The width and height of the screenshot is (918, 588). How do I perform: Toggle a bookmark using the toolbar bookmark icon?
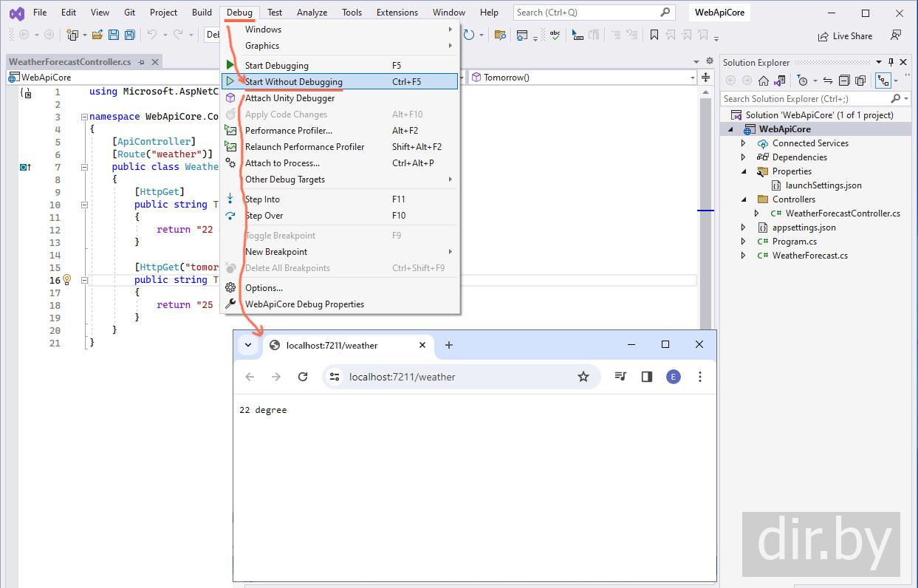point(654,35)
